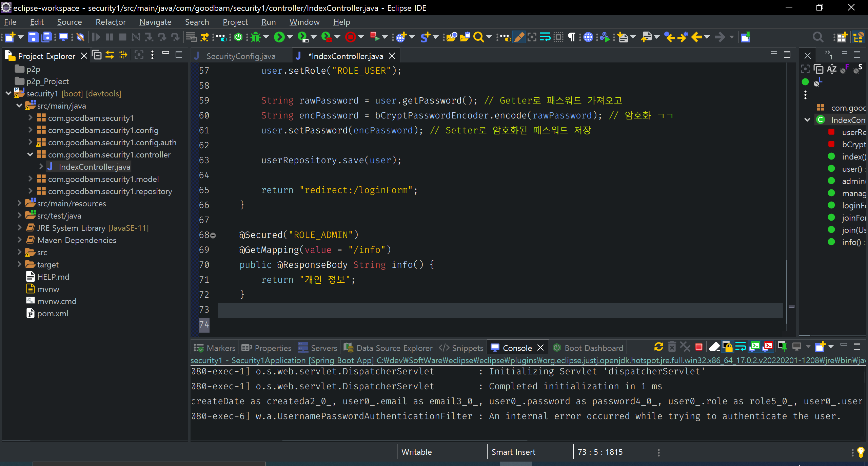Click the yellow Search magnifier toolbar icon
Viewport: 868px width, 466px height.
click(x=478, y=37)
